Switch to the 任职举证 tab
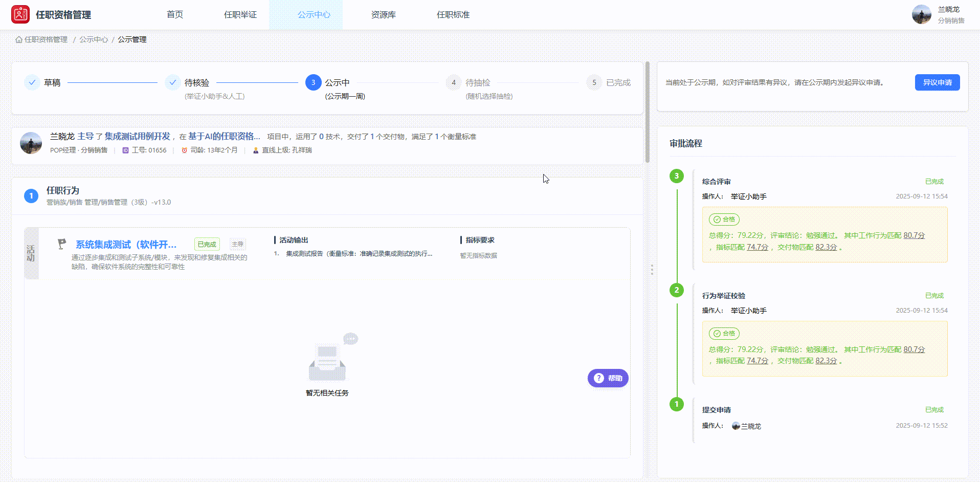This screenshot has height=482, width=980. pyautogui.click(x=240, y=14)
